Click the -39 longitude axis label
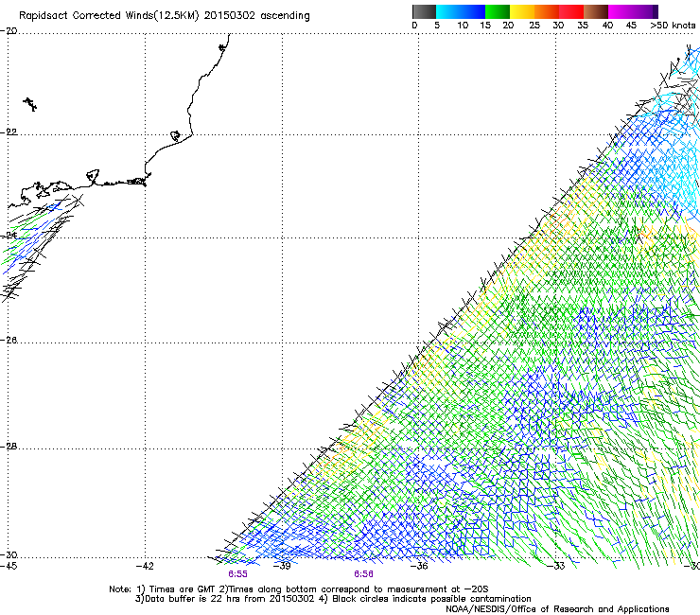Viewport: 700px width, 615px height. pyautogui.click(x=282, y=567)
